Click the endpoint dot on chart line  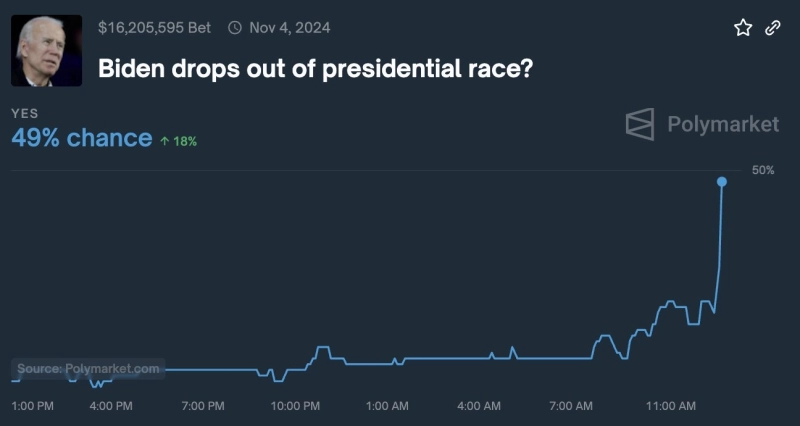click(x=722, y=182)
